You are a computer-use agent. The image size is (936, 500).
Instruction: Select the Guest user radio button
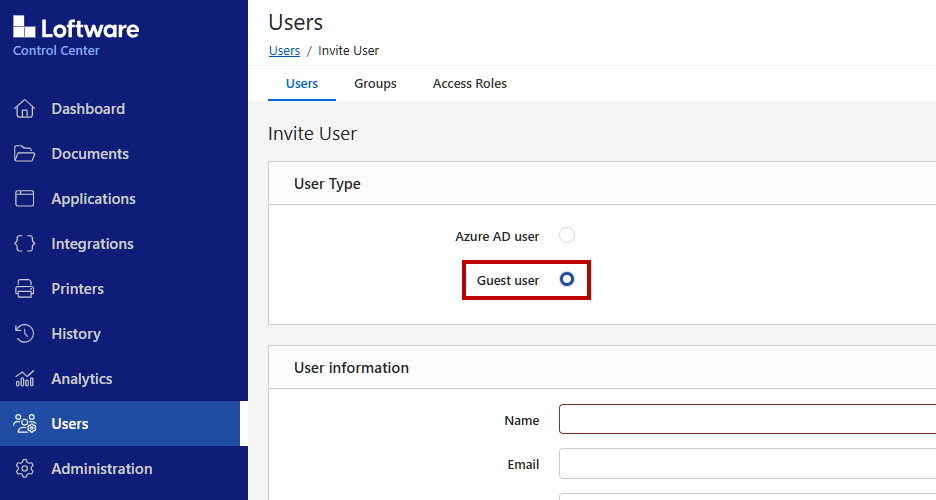pos(566,279)
